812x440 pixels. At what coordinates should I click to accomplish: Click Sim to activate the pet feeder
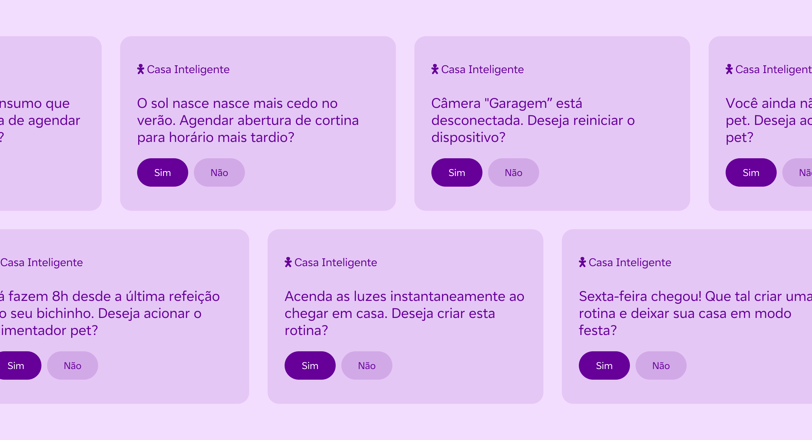coord(18,365)
